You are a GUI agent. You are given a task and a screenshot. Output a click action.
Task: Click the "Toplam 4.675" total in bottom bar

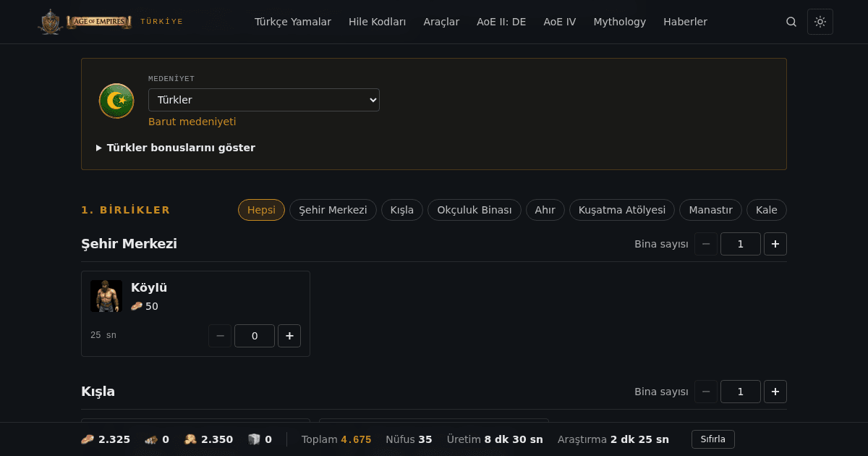(336, 439)
